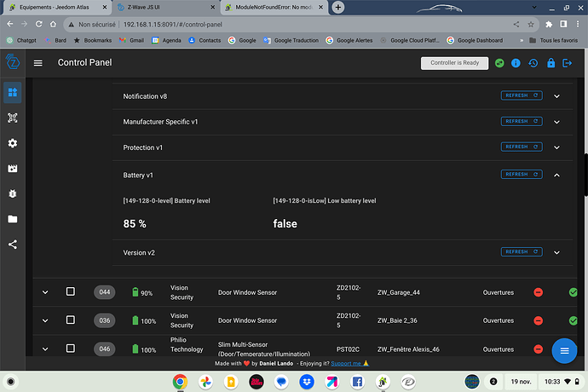Reload the page in the browser
The image size is (588, 392).
point(38,24)
